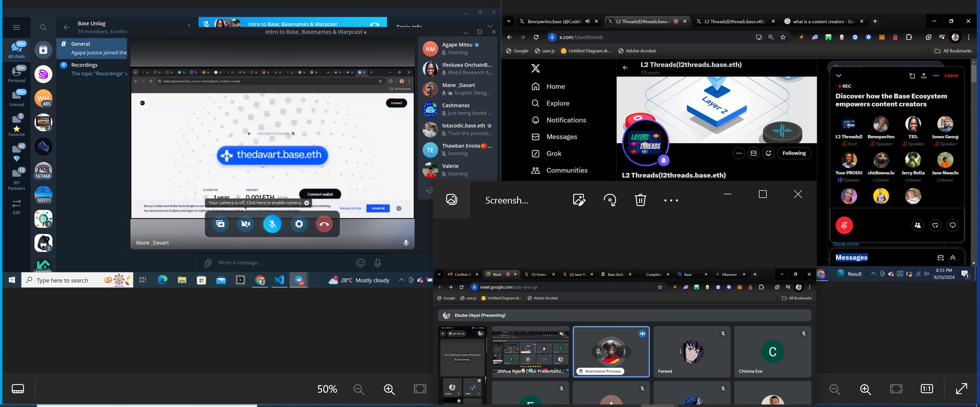The width and height of the screenshot is (980, 407).
Task: Open See more options in the photo viewer
Action: (x=671, y=200)
